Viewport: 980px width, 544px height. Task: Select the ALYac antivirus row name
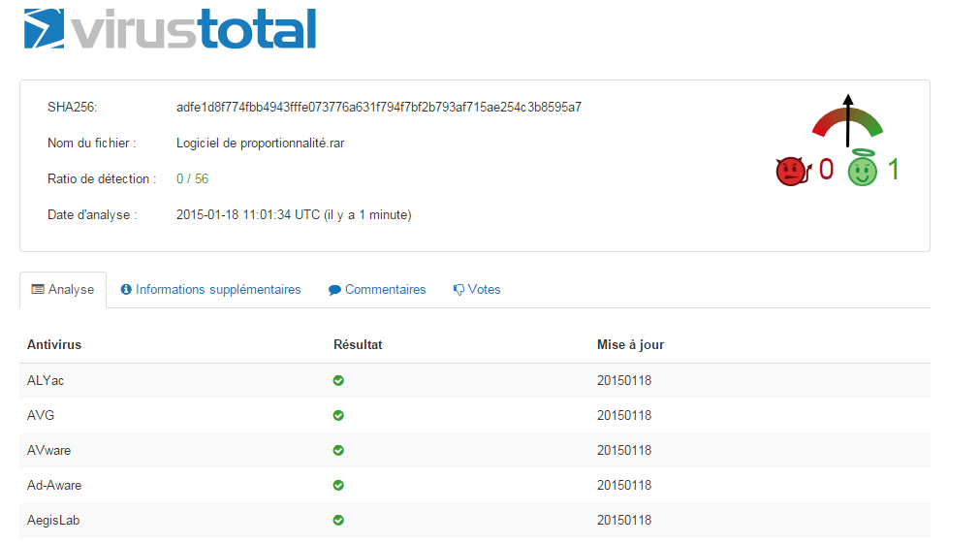(45, 380)
